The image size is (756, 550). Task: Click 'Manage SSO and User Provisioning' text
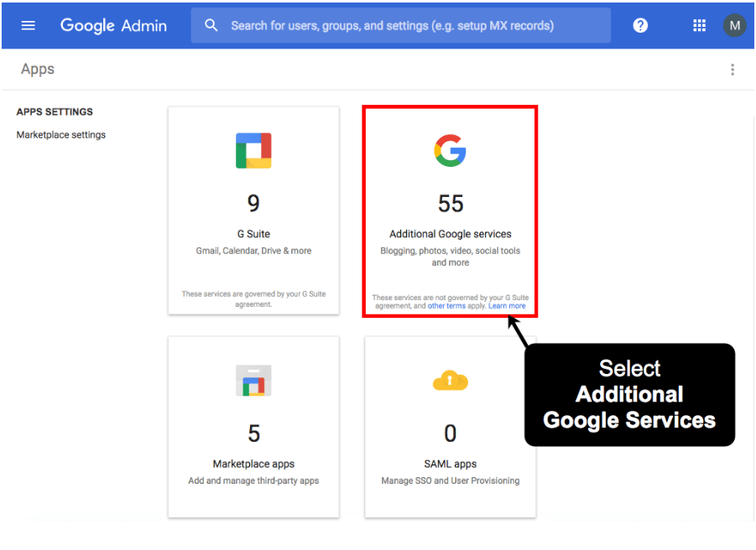(451, 480)
